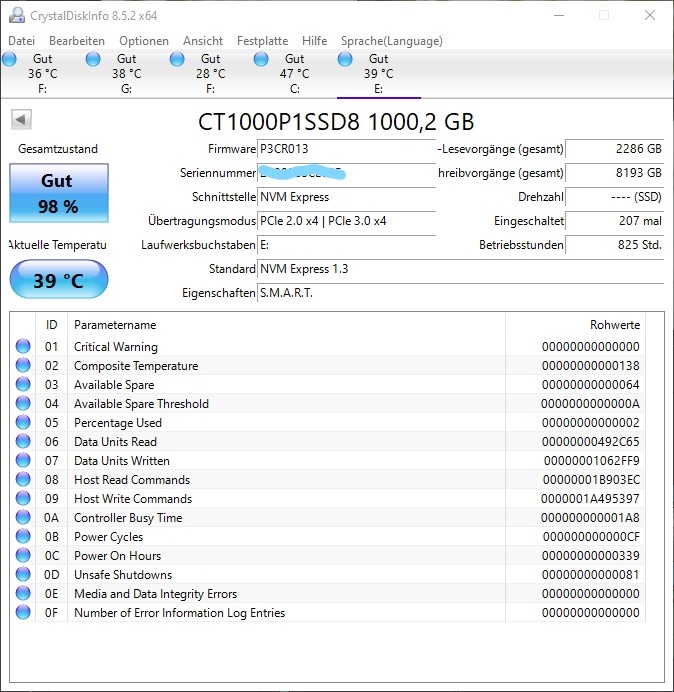The width and height of the screenshot is (674, 692).
Task: Click status orb for 38 °C drive G:
Action: pyautogui.click(x=93, y=59)
